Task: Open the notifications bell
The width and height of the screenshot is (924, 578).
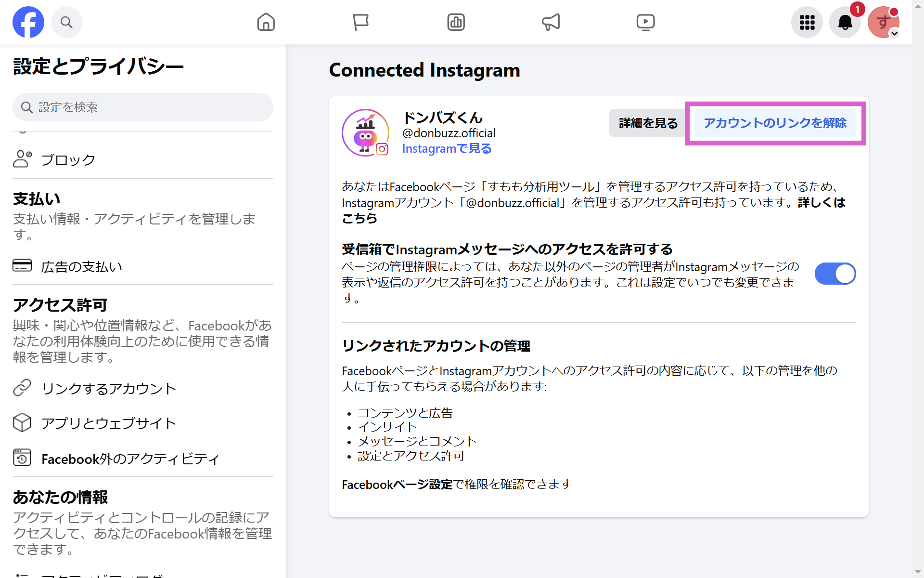Action: pyautogui.click(x=845, y=22)
